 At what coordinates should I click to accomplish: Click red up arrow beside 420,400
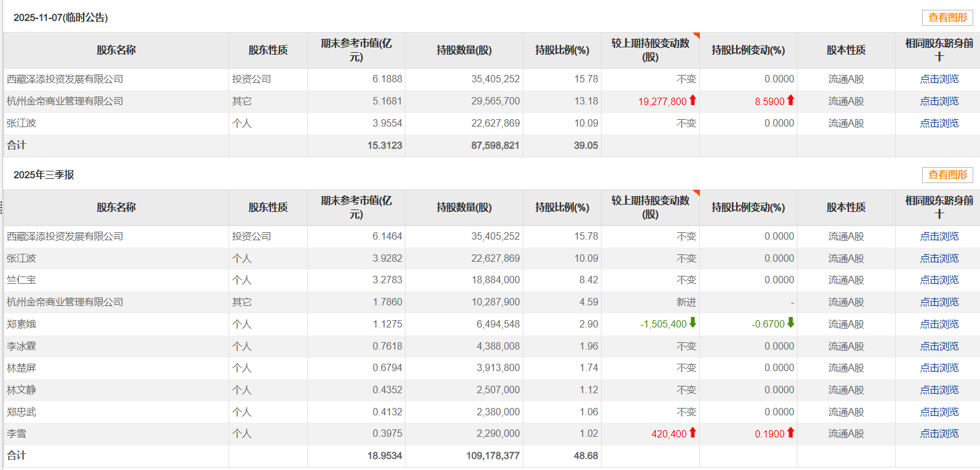(692, 433)
